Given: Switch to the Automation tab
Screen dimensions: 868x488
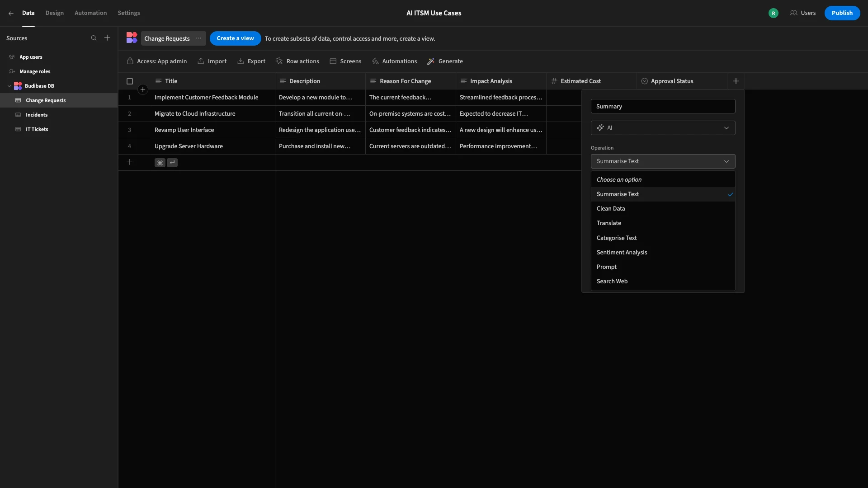Looking at the screenshot, I should (x=91, y=13).
